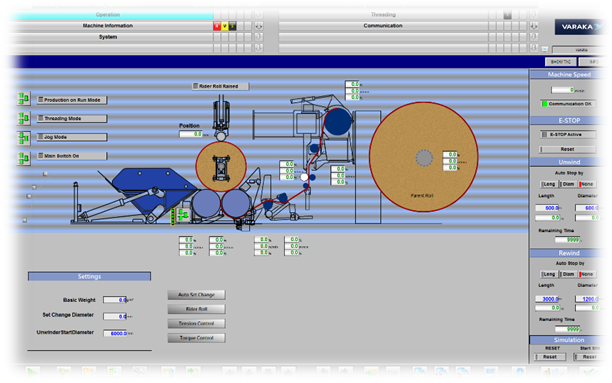Select Unwind auto stop by Diam
Image resolution: width=612 pixels, height=383 pixels.
click(x=568, y=184)
